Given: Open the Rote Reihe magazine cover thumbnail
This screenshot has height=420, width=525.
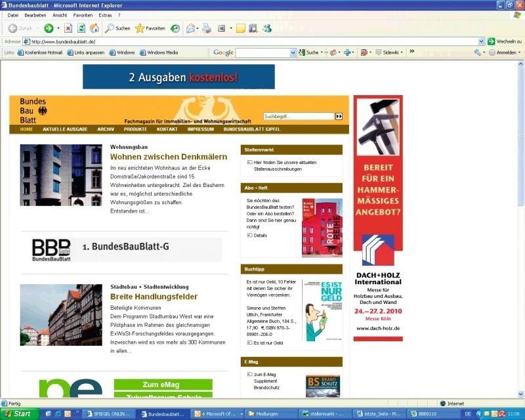Looking at the screenshot, I should coord(322,228).
